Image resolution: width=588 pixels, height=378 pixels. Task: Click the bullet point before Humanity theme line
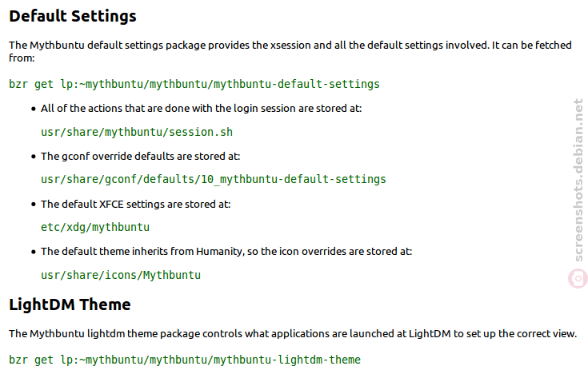(x=34, y=252)
